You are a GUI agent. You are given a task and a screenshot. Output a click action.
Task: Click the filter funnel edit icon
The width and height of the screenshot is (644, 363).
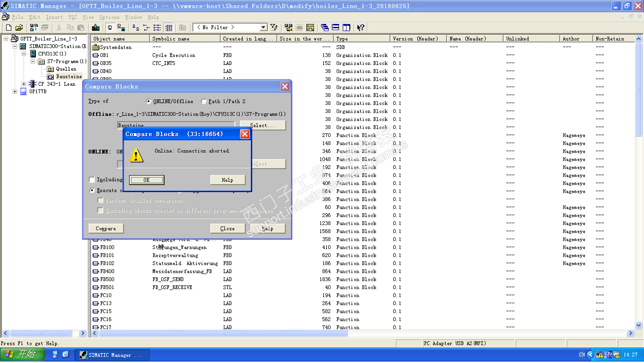point(274,28)
